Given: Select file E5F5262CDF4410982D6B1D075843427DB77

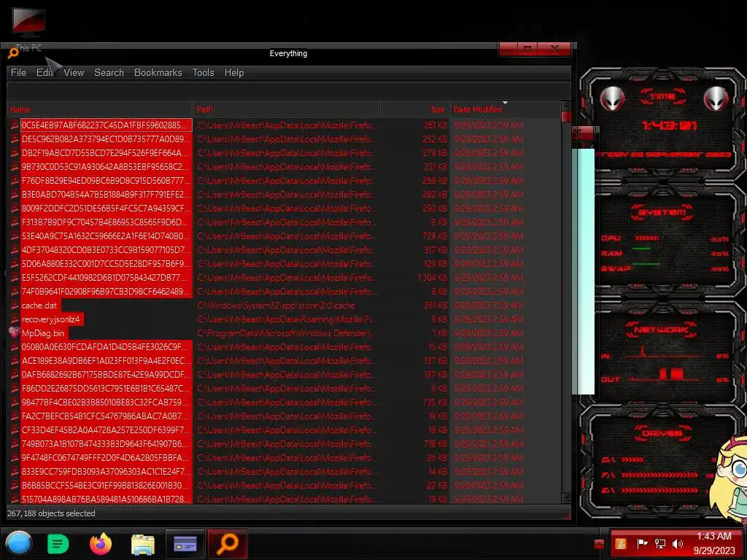Looking at the screenshot, I should [x=106, y=278].
